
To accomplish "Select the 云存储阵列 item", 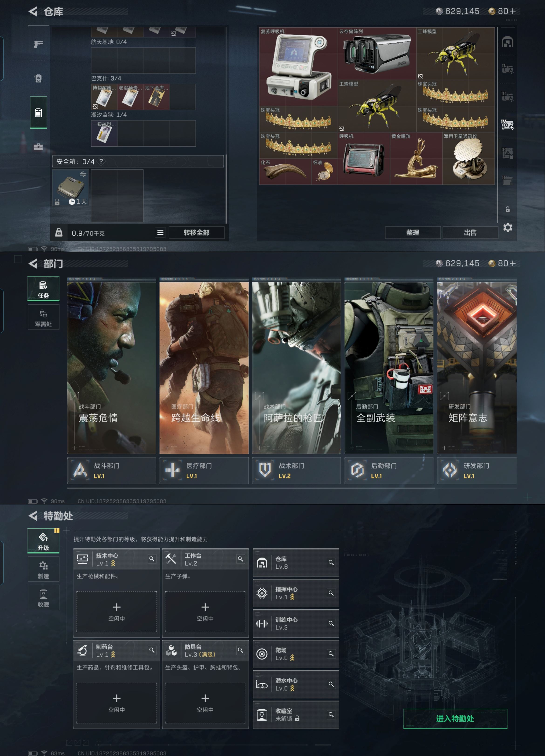I will (377, 54).
